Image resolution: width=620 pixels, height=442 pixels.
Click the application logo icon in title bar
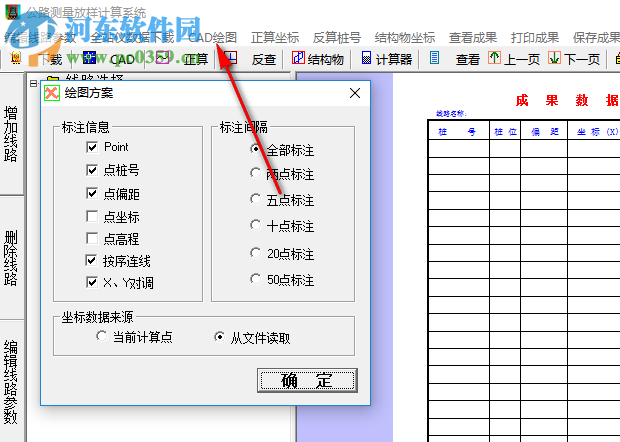(13, 12)
